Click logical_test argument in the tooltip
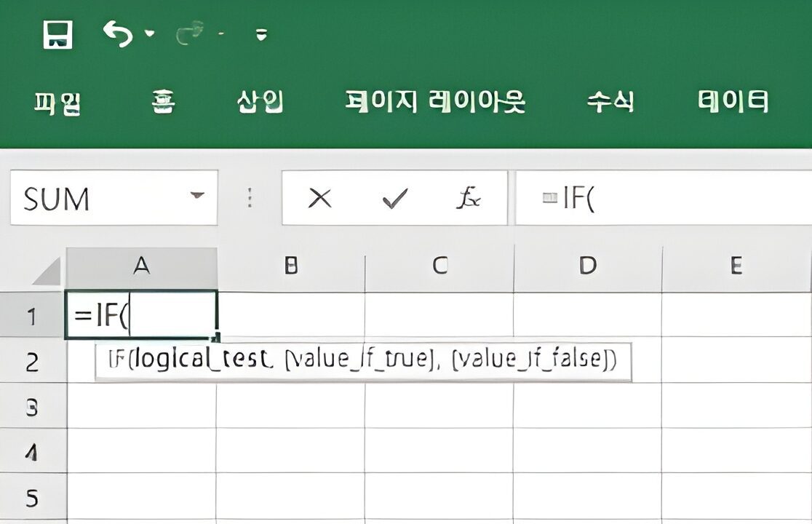 coord(202,359)
